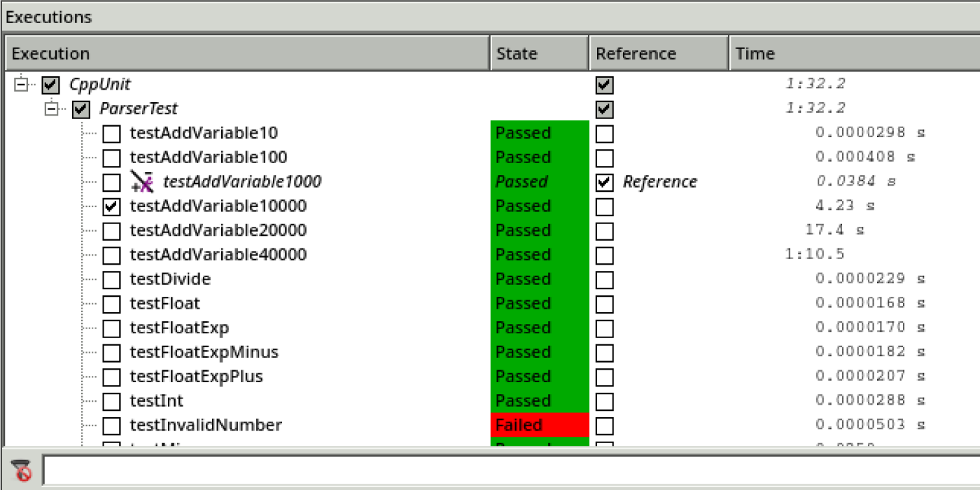Uncheck testAddVariable10000 execution checkbox
The height and width of the screenshot is (490, 980).
tap(111, 206)
